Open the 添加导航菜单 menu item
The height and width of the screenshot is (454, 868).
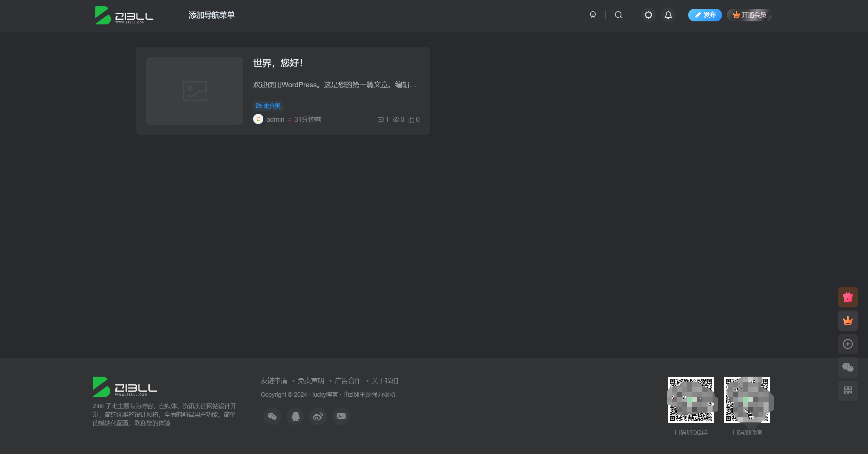tap(211, 15)
